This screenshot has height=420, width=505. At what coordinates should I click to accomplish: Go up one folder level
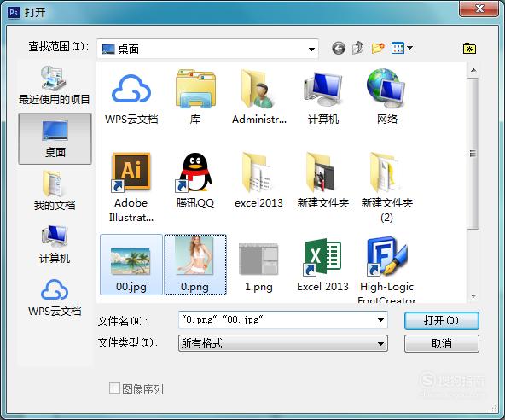358,48
